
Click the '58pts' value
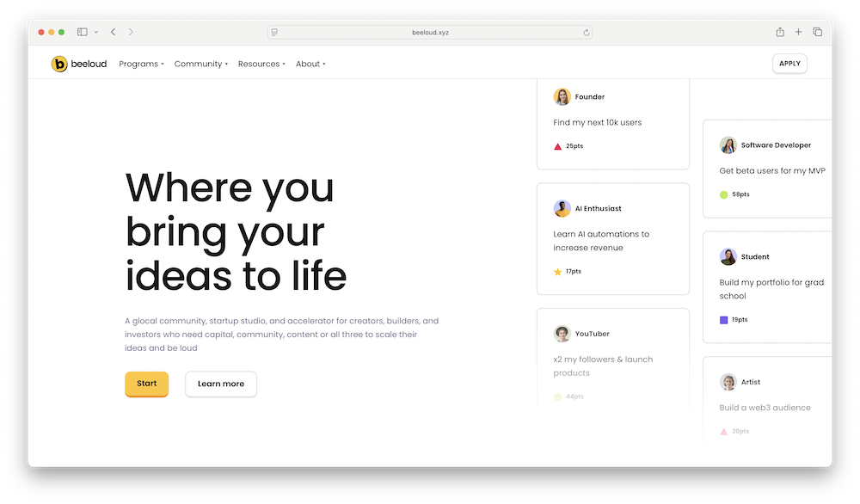740,194
